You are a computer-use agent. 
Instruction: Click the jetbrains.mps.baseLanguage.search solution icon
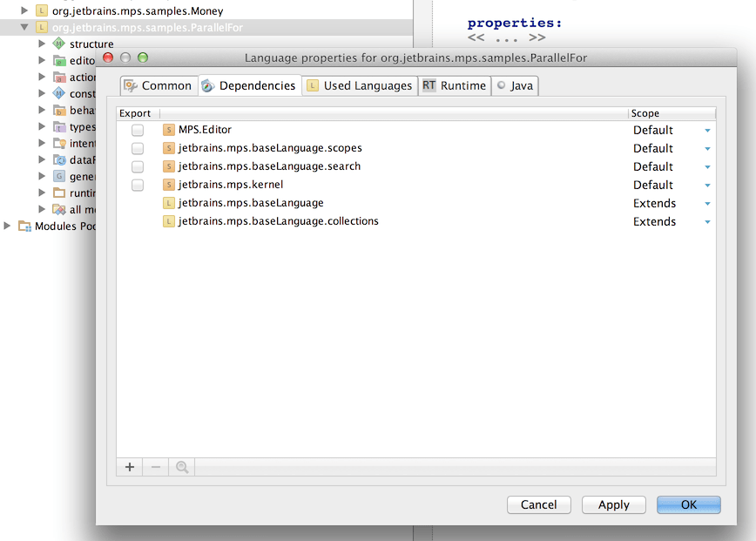(168, 166)
